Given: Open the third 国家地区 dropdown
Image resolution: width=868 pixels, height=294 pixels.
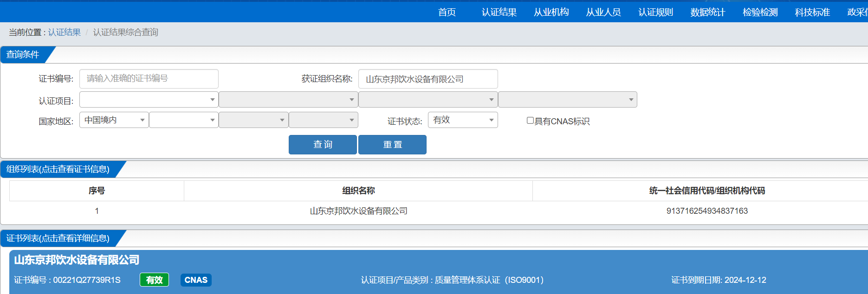Looking at the screenshot, I should pos(253,120).
